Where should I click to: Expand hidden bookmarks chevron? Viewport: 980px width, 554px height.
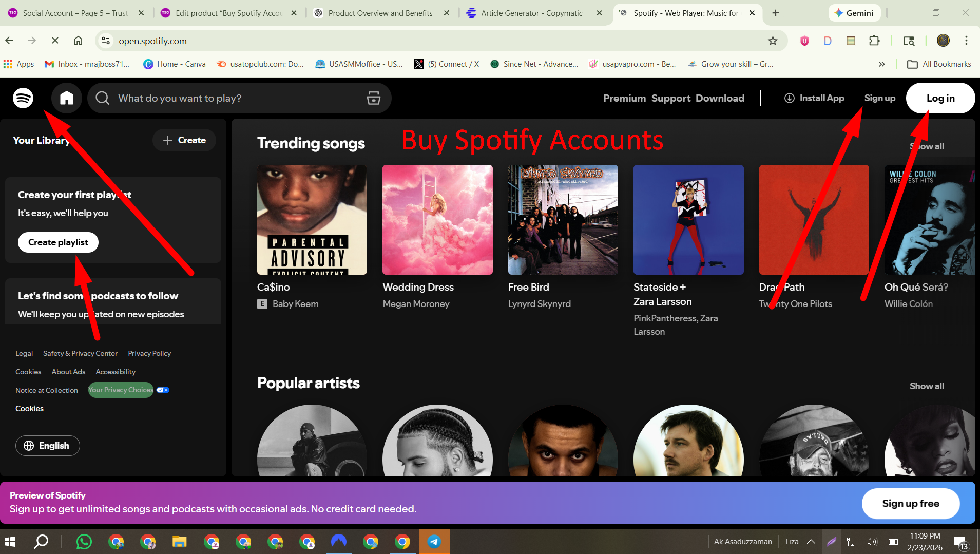(882, 64)
